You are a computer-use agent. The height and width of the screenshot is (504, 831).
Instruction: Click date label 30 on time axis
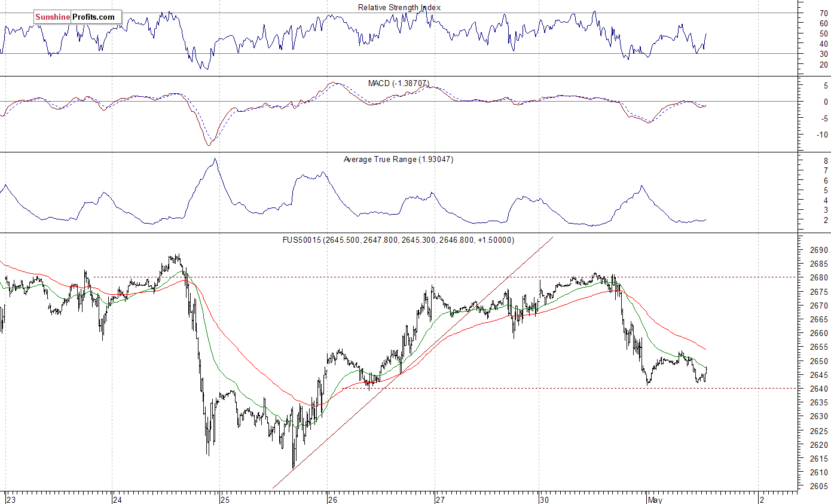pyautogui.click(x=543, y=499)
